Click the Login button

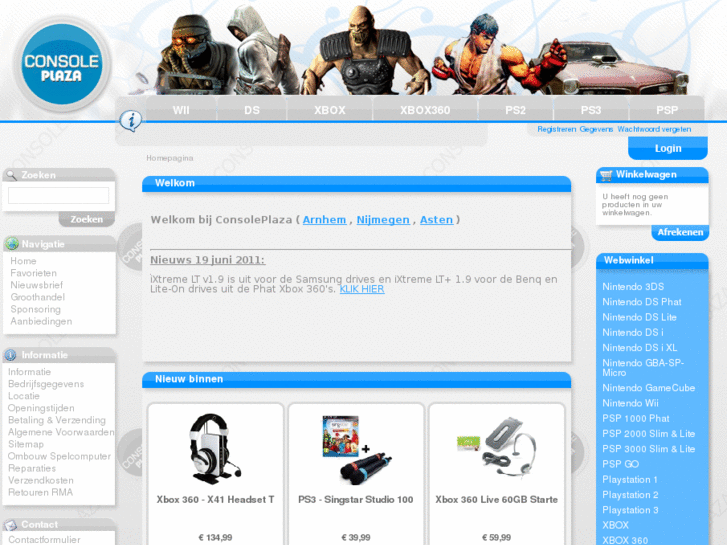[668, 148]
